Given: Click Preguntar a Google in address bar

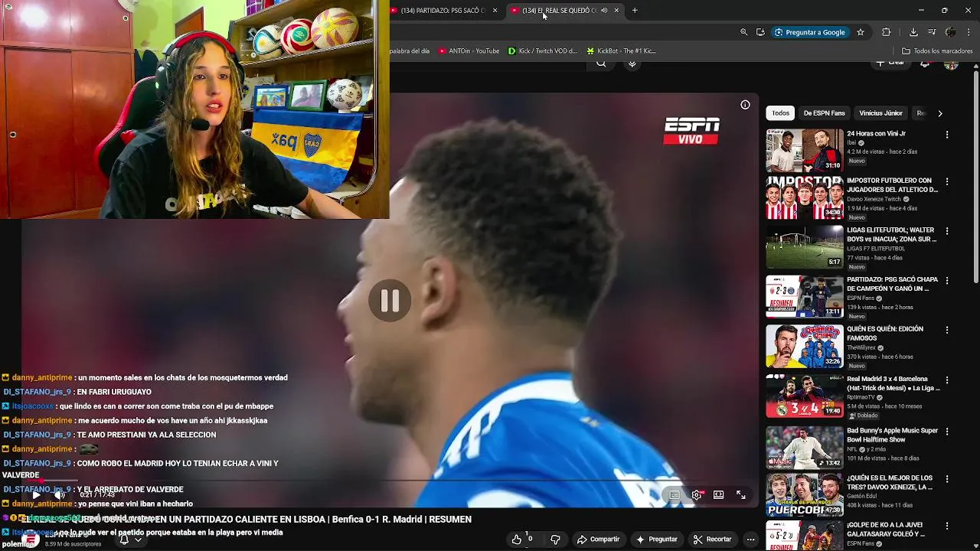Looking at the screenshot, I should click(x=809, y=32).
